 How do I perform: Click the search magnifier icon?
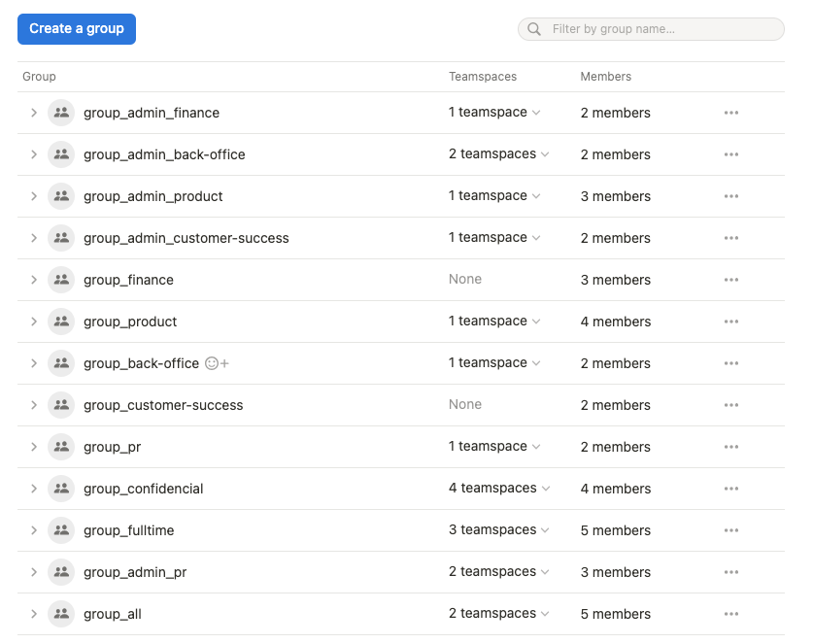pos(534,29)
